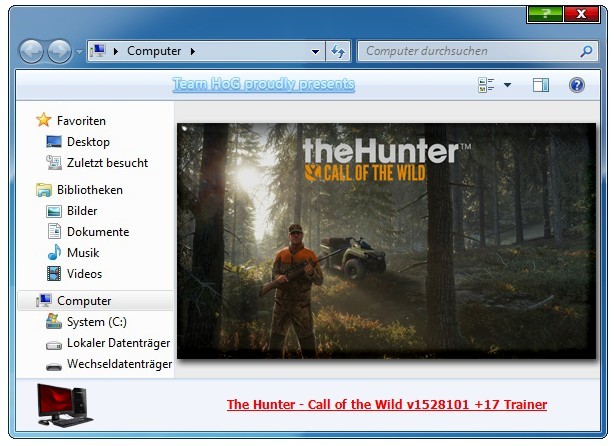This screenshot has height=446, width=614.
Task: Select Desktop in the navigation pane
Action: [88, 142]
